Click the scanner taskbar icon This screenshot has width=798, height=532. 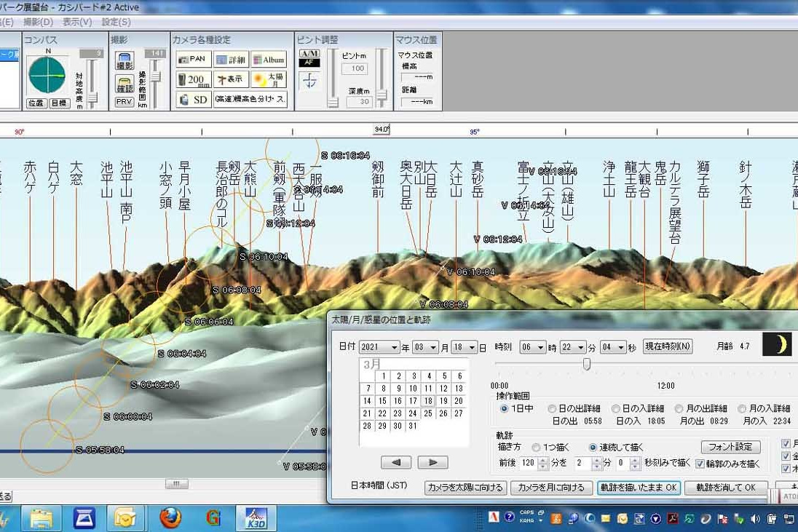click(84, 518)
